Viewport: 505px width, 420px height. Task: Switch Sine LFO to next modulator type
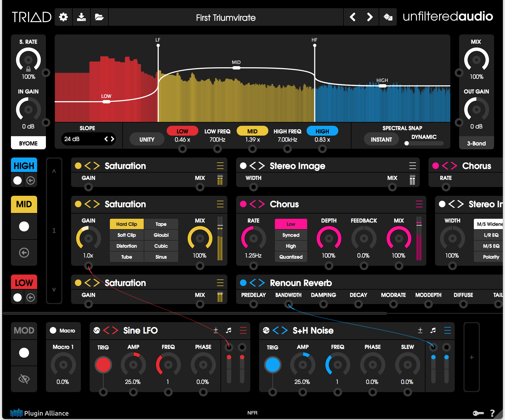(x=115, y=330)
